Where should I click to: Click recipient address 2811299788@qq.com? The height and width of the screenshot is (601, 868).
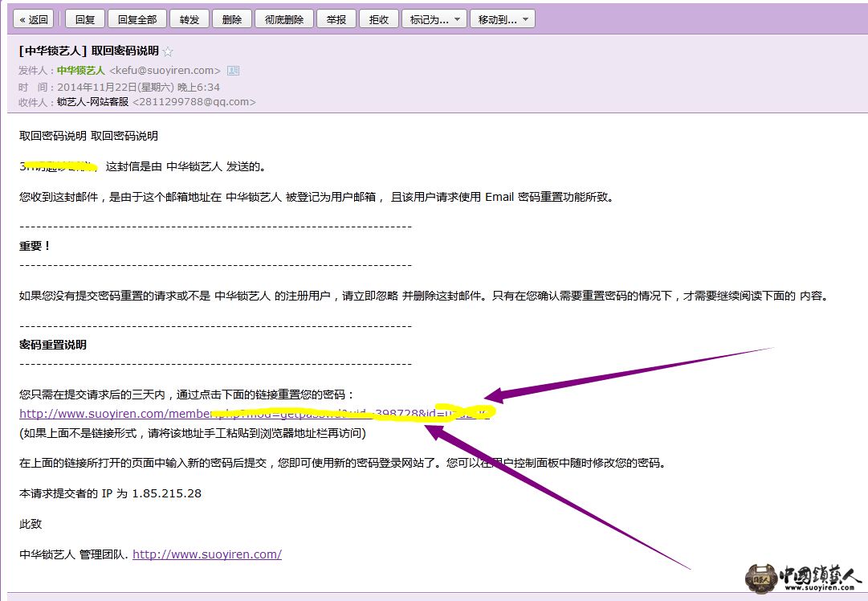click(x=194, y=102)
